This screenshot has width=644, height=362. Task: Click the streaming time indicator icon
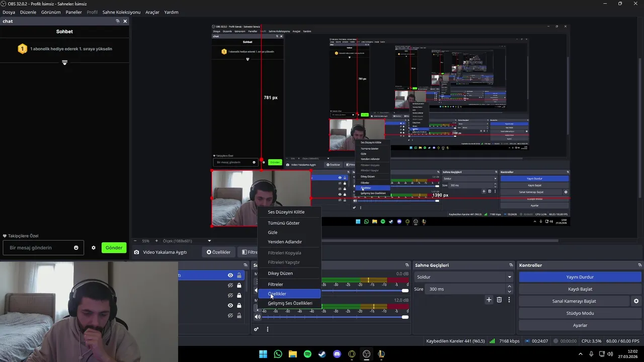pyautogui.click(x=527, y=341)
